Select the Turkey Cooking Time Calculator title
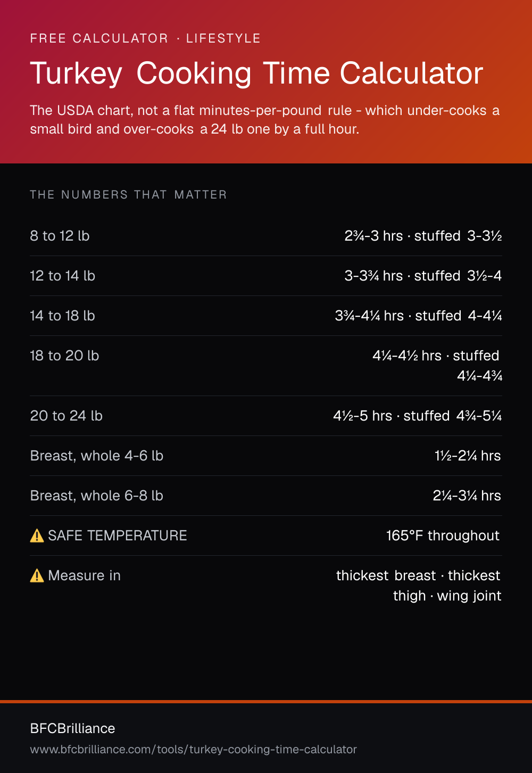532x773 pixels. coord(256,73)
